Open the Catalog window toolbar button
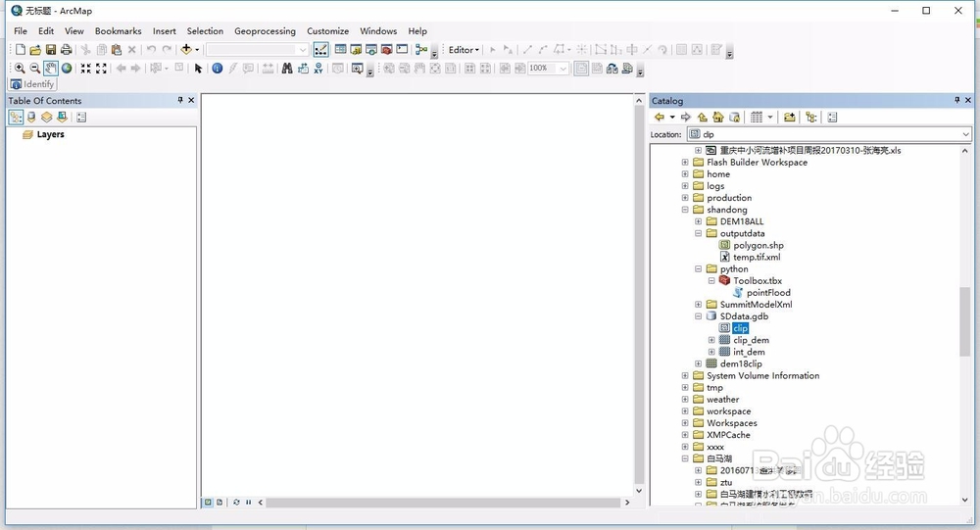980x530 pixels. [356, 49]
